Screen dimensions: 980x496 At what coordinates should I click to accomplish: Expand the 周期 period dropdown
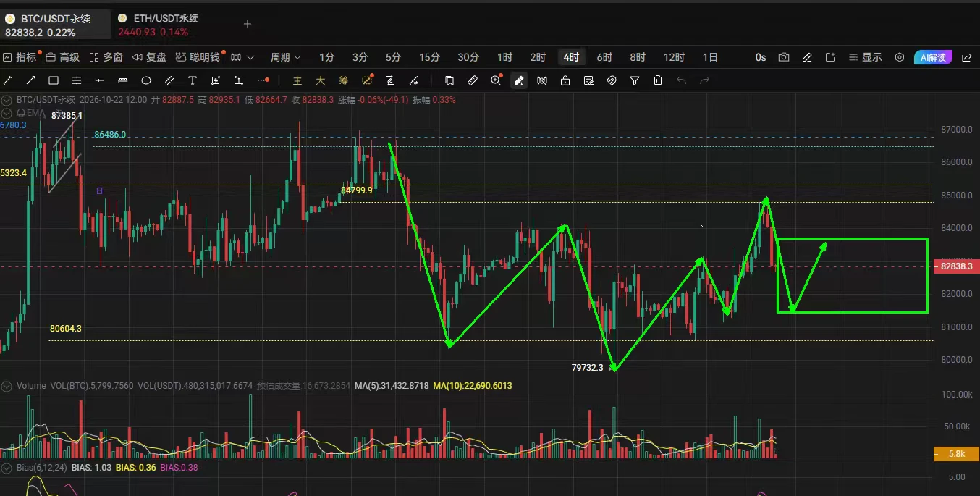(286, 57)
